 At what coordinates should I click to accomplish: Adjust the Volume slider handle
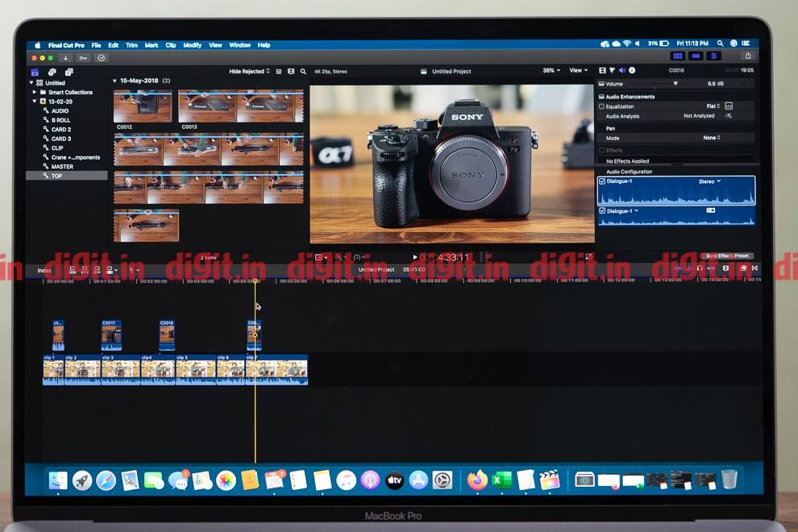coord(675,83)
